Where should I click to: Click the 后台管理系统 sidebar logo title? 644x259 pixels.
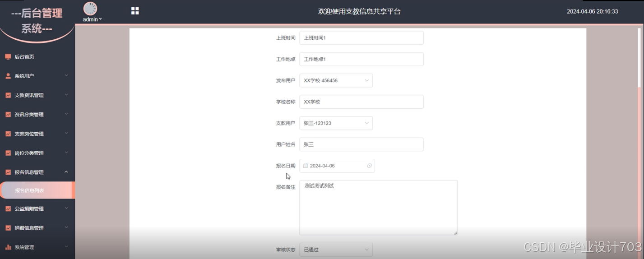click(37, 21)
